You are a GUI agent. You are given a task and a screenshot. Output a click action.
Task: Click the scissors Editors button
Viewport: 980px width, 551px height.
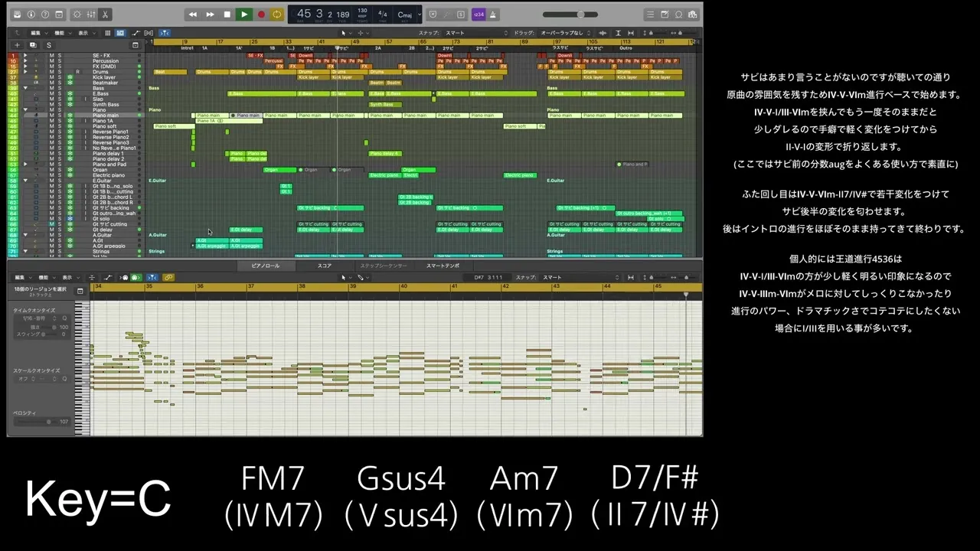105,15
